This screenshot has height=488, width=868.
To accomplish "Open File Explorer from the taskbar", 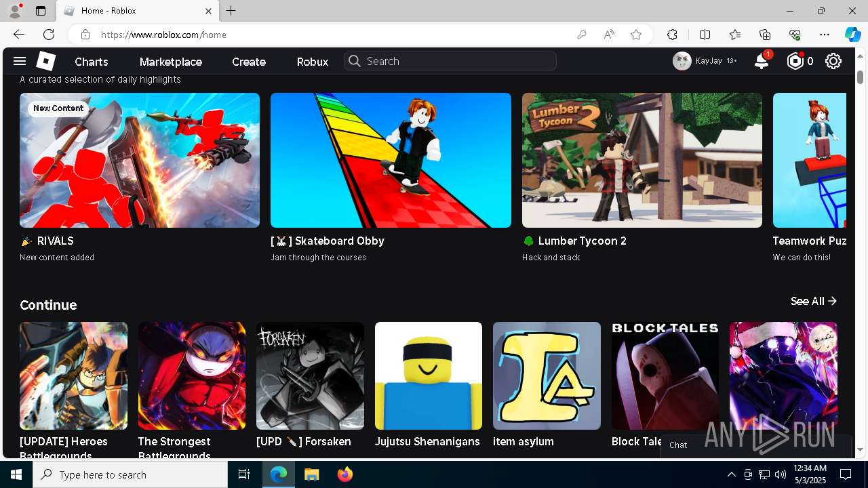I will click(311, 474).
